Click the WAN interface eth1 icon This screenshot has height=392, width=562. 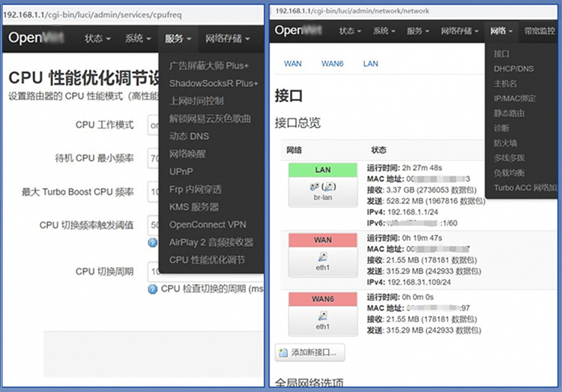coord(322,257)
